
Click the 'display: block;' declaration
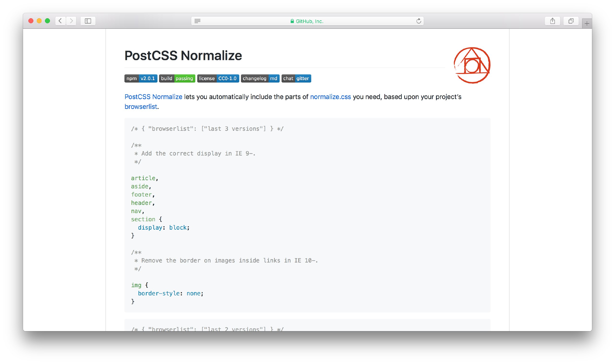pos(164,228)
